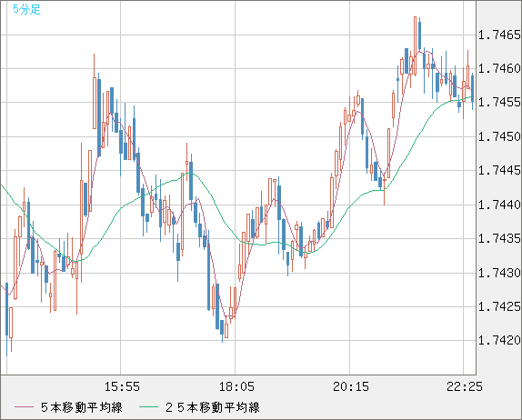Click the purple 5-period MA legend line
522x420 pixels.
point(24,407)
